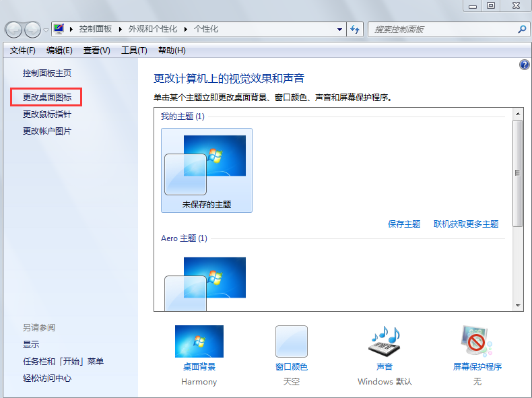Expand the arrow after 控制面板 breadcrumb

(121, 30)
